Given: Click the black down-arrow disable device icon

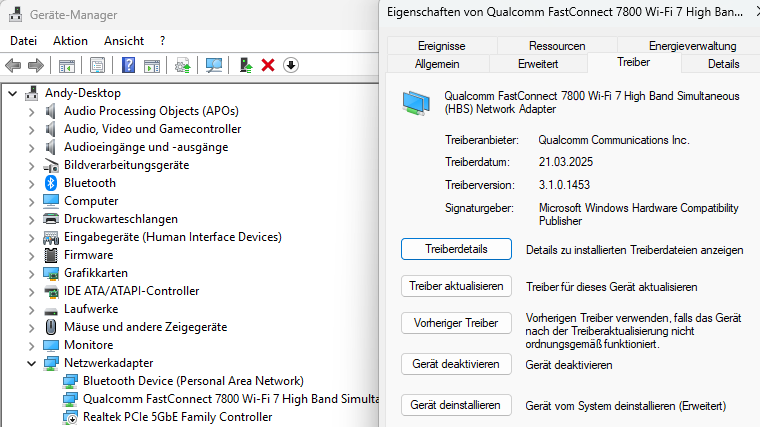Looking at the screenshot, I should pos(291,65).
